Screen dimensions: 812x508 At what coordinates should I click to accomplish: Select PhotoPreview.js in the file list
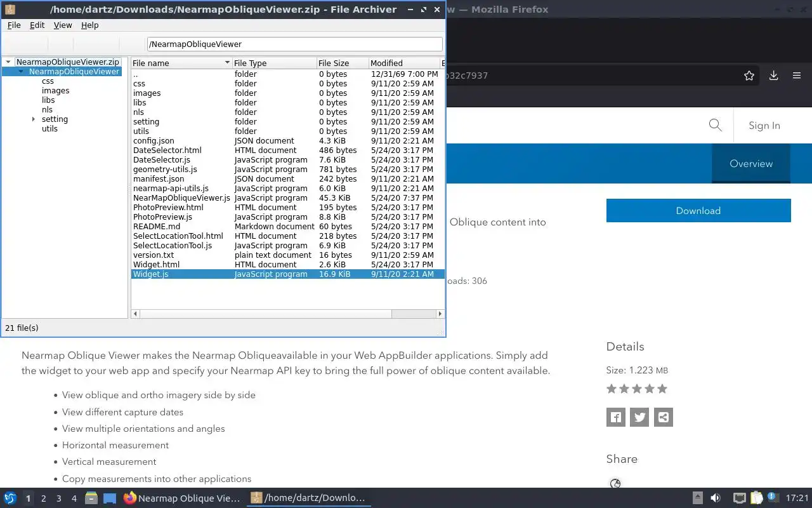click(287, 217)
